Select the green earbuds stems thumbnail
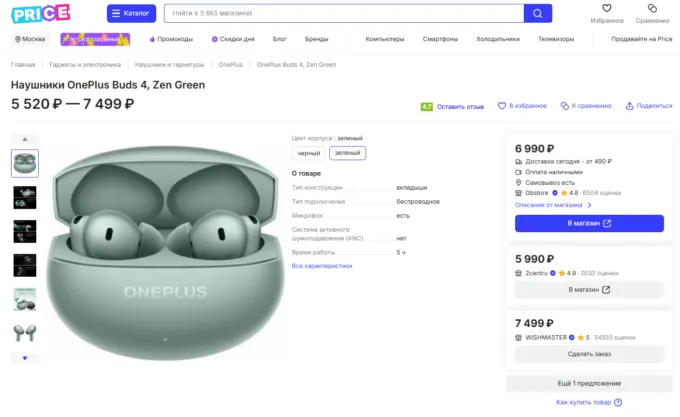680x417 pixels. (x=25, y=333)
